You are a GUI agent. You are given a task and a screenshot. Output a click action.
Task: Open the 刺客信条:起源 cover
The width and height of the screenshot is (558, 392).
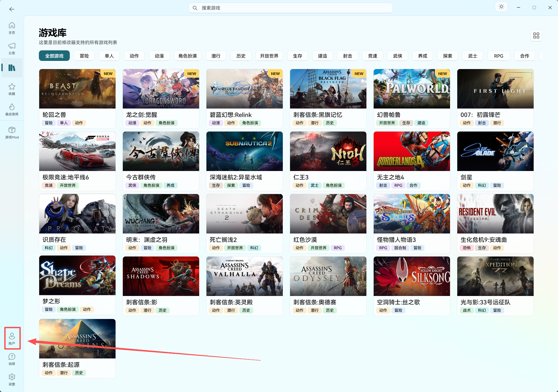[77, 339]
